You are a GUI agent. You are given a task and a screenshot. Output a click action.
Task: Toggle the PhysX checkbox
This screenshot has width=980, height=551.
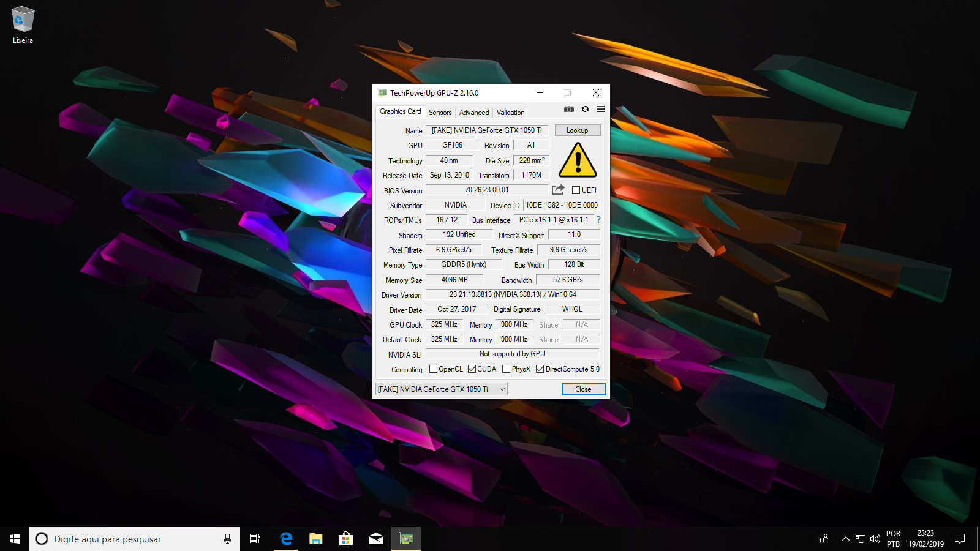point(506,369)
